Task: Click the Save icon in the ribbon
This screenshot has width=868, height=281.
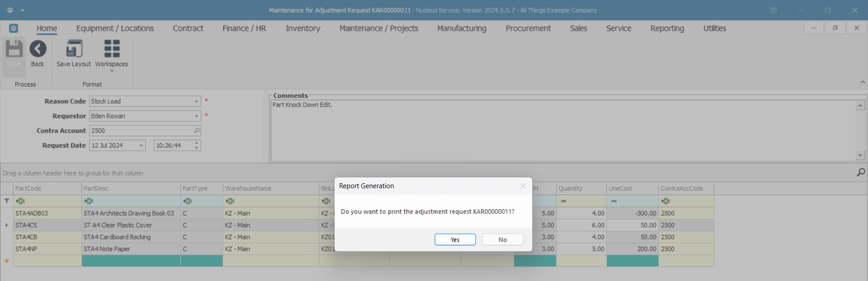Action: pyautogui.click(x=14, y=49)
